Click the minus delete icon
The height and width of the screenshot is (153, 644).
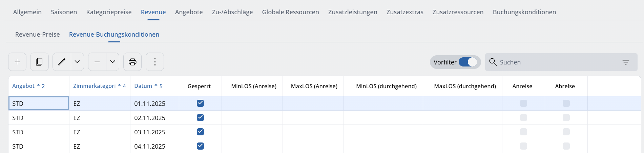click(97, 62)
